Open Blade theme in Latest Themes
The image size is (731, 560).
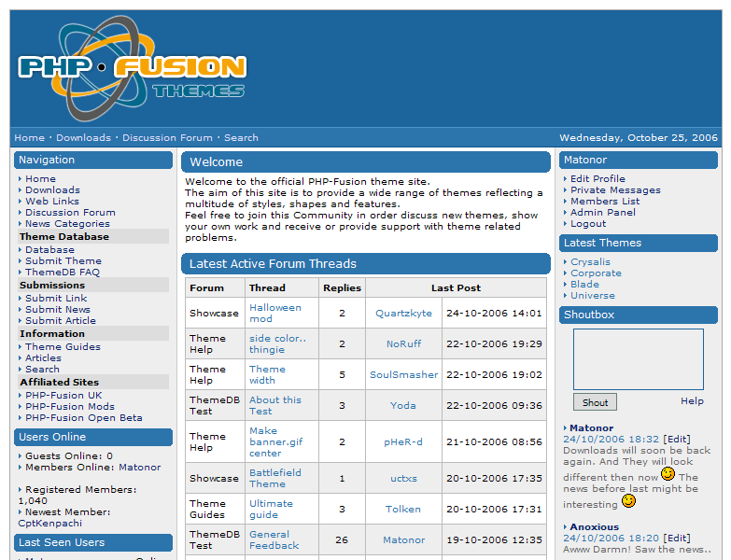[x=584, y=284]
